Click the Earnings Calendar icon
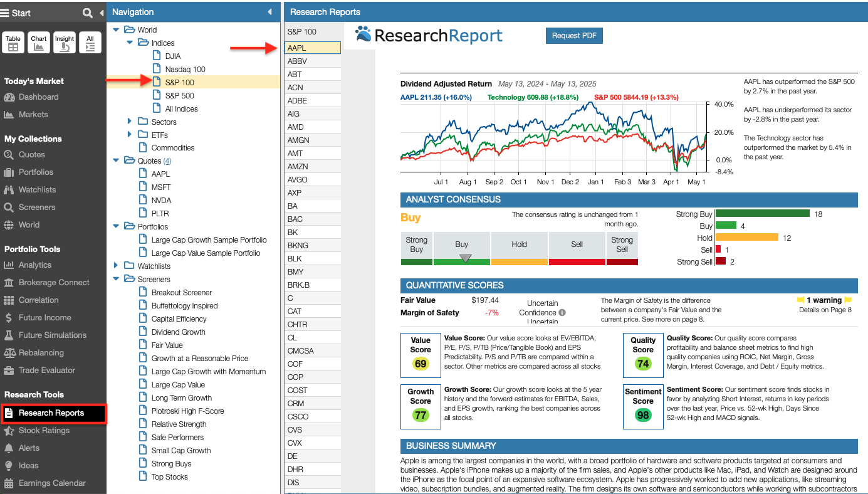 (x=9, y=483)
